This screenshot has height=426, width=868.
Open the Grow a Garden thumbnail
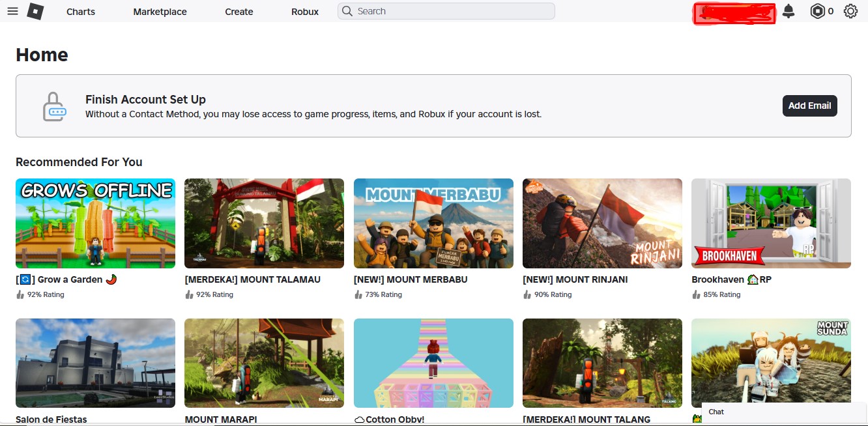(x=95, y=223)
